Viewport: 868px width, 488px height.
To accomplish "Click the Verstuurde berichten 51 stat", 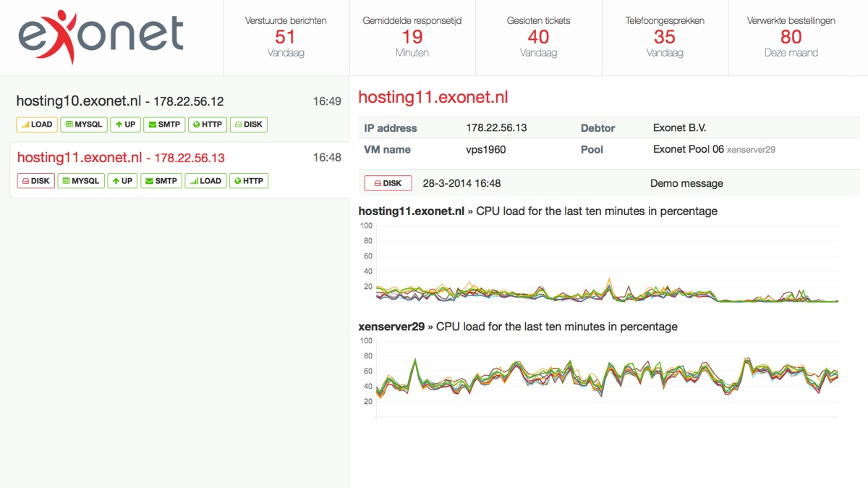I will [x=286, y=37].
